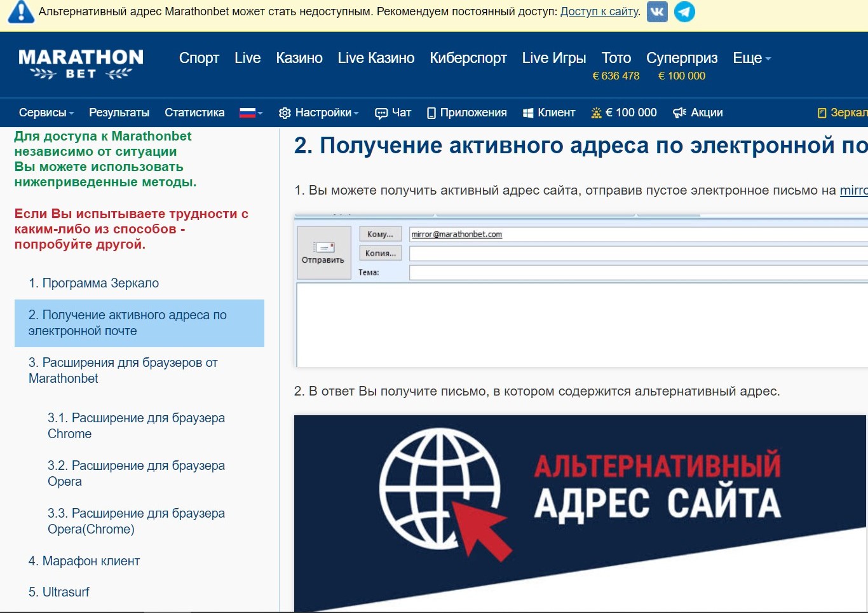This screenshot has width=868, height=613.
Task: Open the Тото section
Action: (616, 58)
